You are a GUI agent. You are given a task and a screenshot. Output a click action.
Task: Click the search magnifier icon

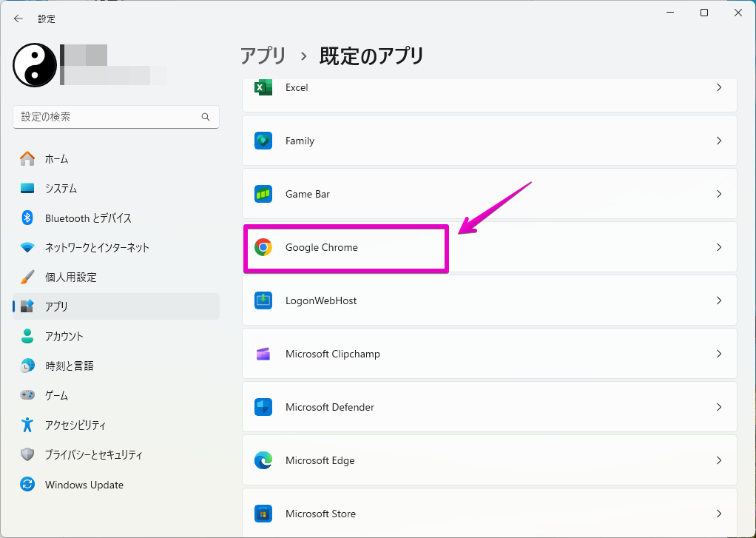click(206, 117)
